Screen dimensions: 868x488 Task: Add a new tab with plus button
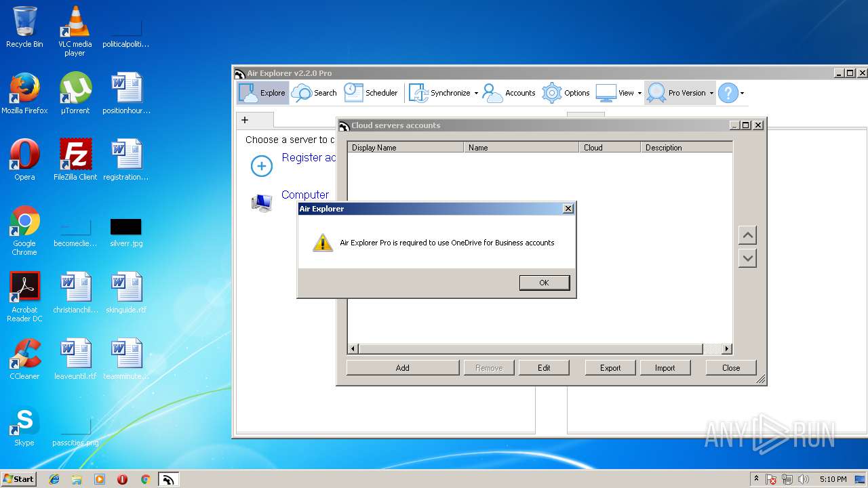pos(245,120)
